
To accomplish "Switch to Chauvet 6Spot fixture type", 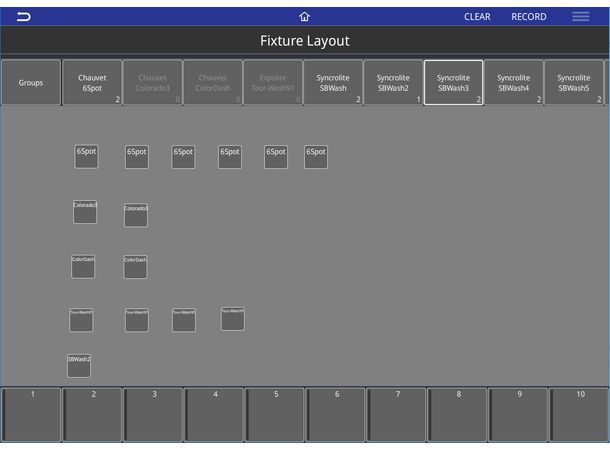I will coord(92,83).
